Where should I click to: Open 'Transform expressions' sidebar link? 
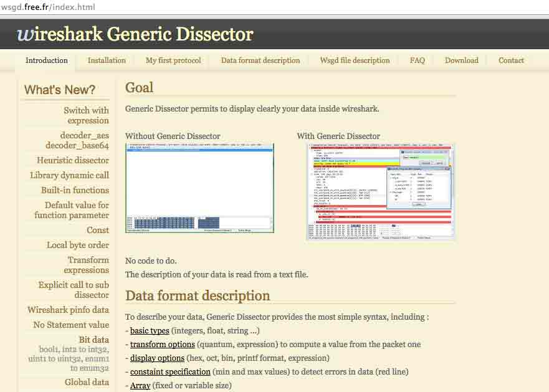pyautogui.click(x=87, y=265)
